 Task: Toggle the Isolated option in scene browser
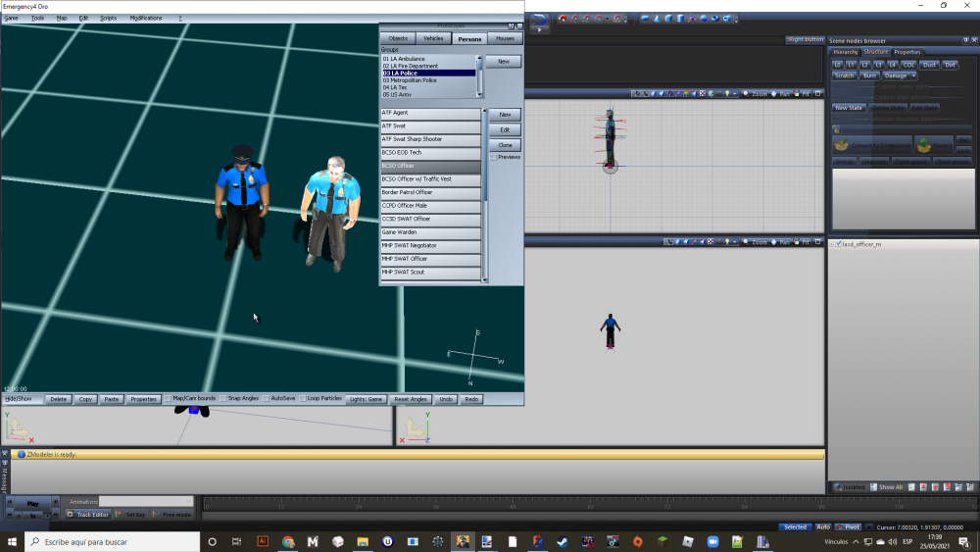pos(850,487)
